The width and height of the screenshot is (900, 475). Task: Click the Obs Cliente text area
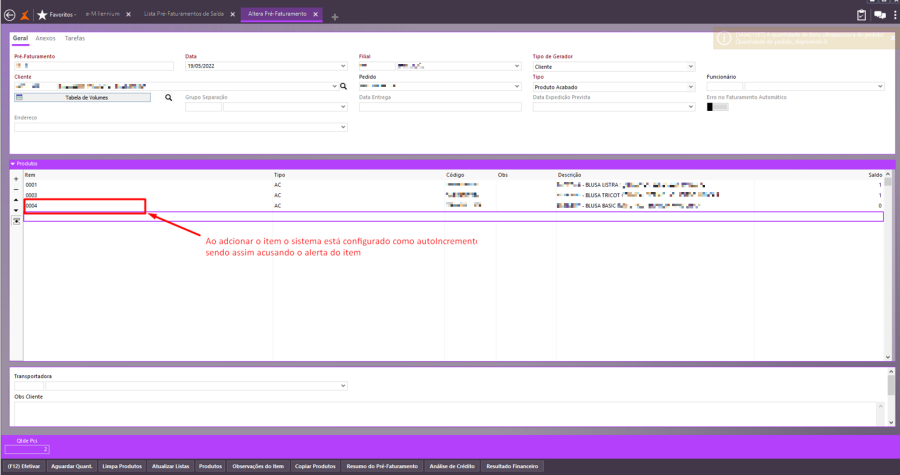445,414
